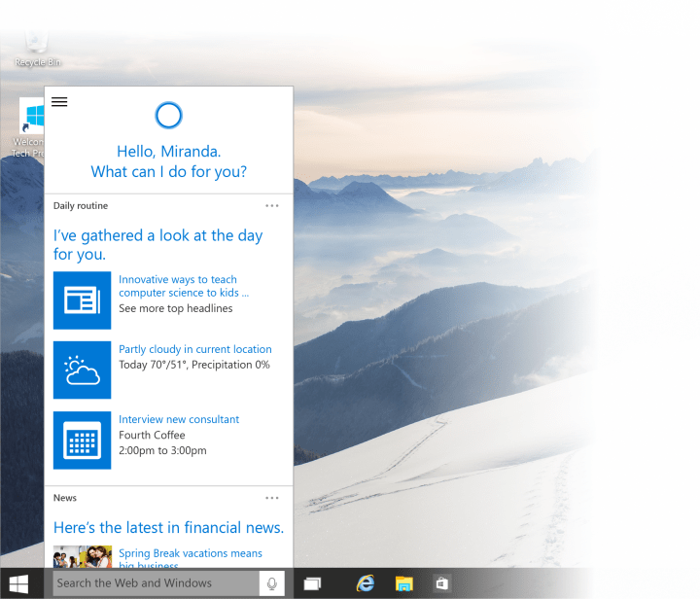Open the Cortana hamburger menu
Screen dimensions: 700x599
[x=59, y=102]
